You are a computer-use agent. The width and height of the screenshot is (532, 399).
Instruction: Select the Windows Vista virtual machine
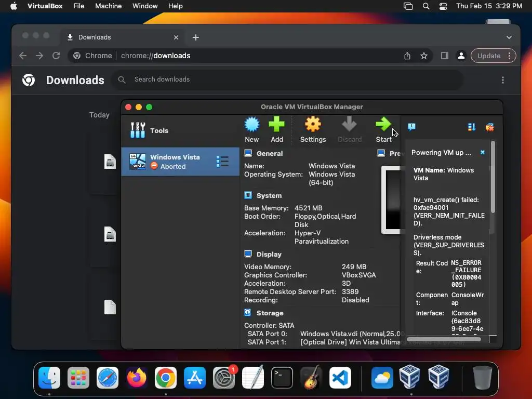[180, 162]
